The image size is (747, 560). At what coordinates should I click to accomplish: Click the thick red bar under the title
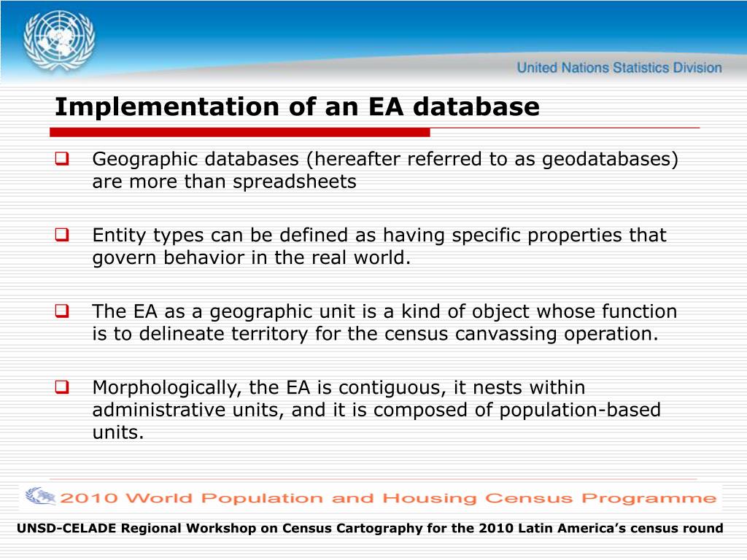point(239,132)
